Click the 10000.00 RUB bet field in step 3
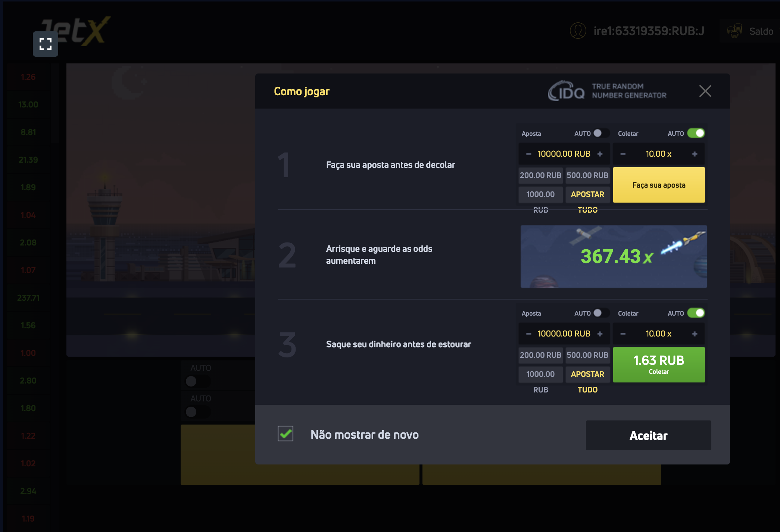The width and height of the screenshot is (780, 532). [564, 334]
